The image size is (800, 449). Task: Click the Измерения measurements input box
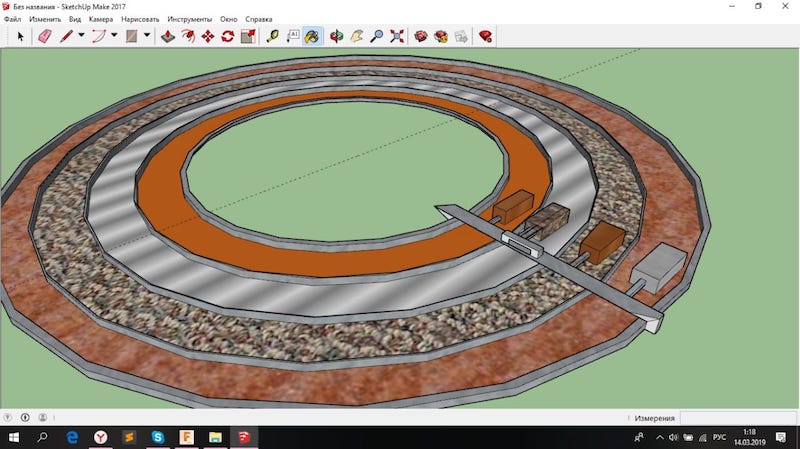(737, 418)
